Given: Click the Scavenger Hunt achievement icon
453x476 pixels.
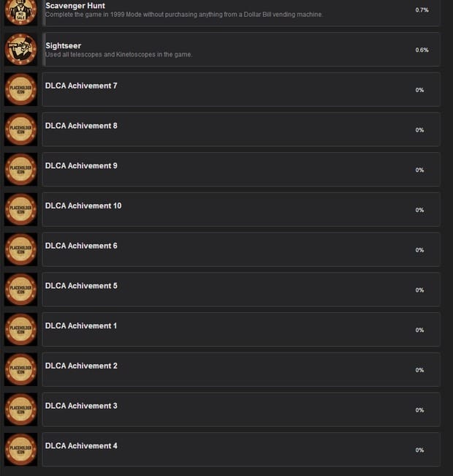Looking at the screenshot, I should click(20, 12).
